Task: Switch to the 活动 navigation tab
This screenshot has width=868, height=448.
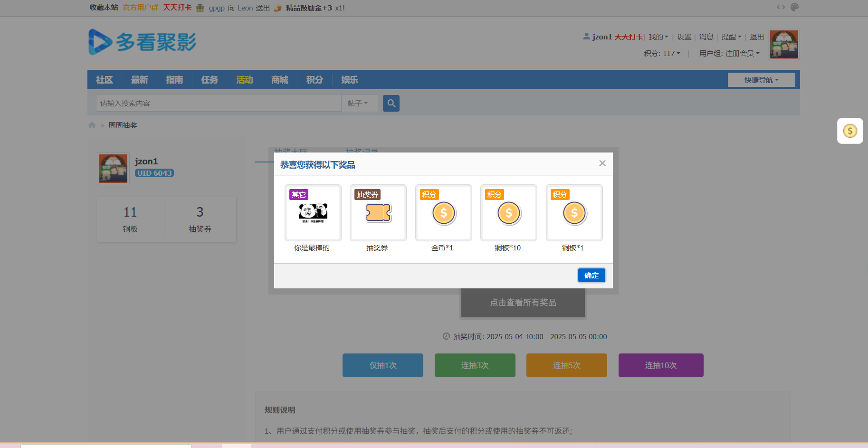Action: click(244, 79)
